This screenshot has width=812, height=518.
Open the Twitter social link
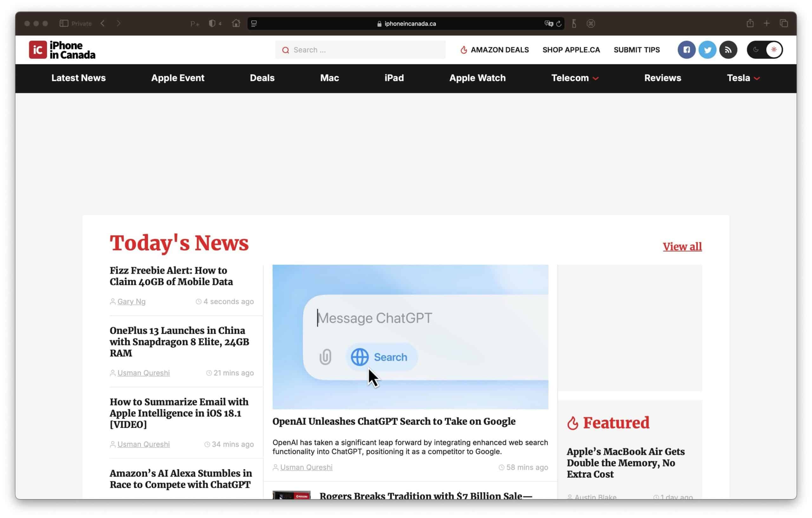[x=707, y=50]
